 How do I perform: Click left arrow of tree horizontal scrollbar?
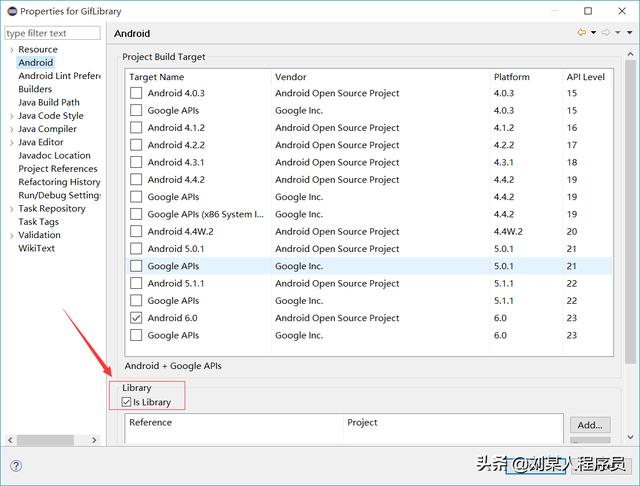pyautogui.click(x=11, y=440)
